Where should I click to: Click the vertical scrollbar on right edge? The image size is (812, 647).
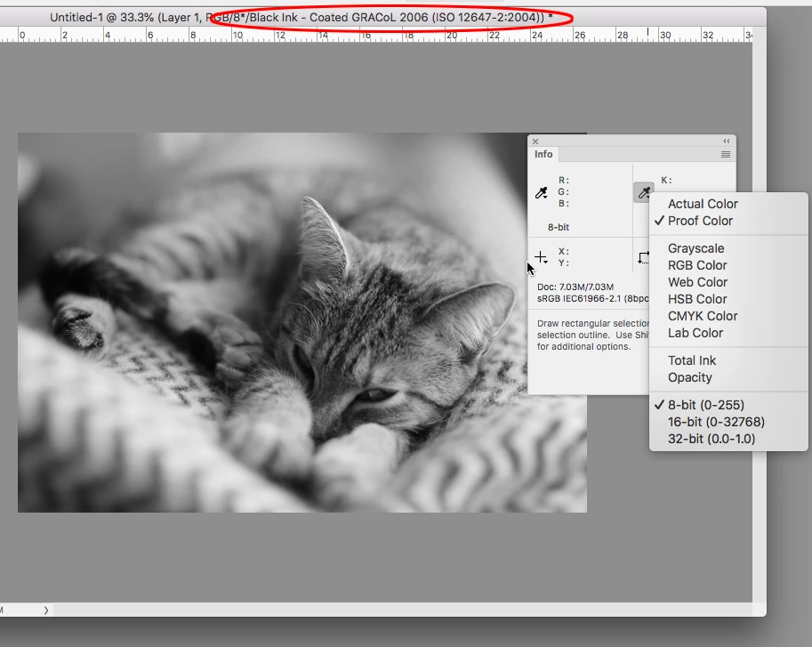(759, 322)
